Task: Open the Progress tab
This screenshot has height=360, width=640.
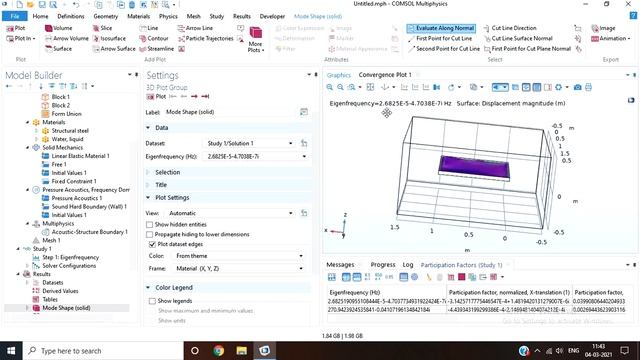Action: click(x=383, y=264)
